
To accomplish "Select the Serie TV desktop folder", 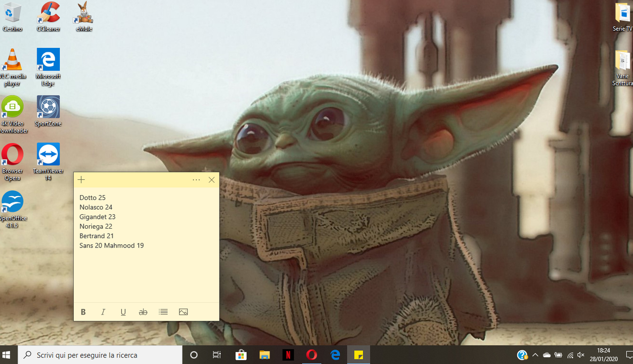I will (x=623, y=17).
